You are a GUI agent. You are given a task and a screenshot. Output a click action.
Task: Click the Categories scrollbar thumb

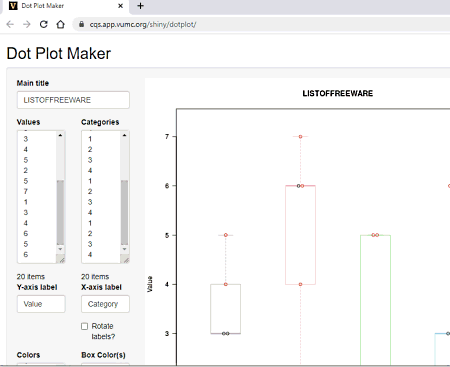pyautogui.click(x=124, y=212)
